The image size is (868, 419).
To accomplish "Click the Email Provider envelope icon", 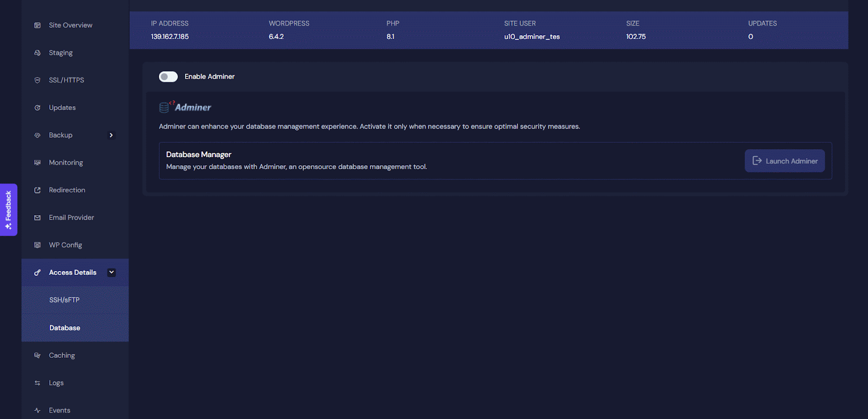I will tap(37, 218).
